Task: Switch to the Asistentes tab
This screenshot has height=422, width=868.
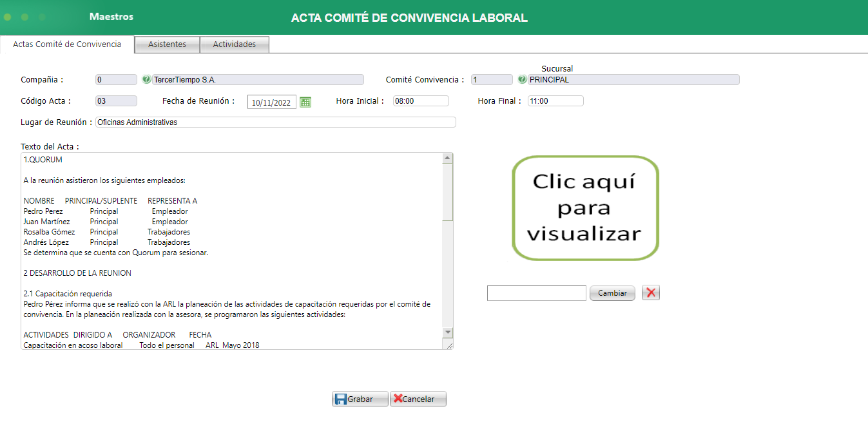Action: coord(166,44)
